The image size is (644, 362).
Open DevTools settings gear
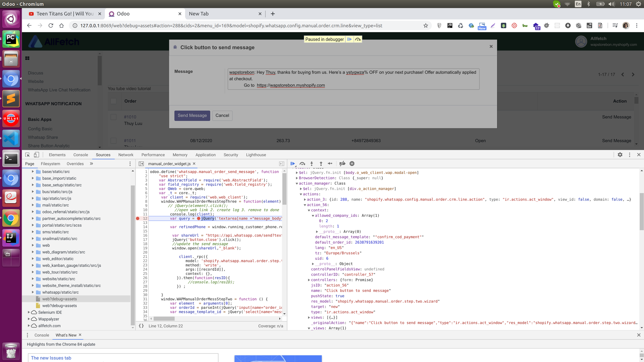[x=620, y=155]
